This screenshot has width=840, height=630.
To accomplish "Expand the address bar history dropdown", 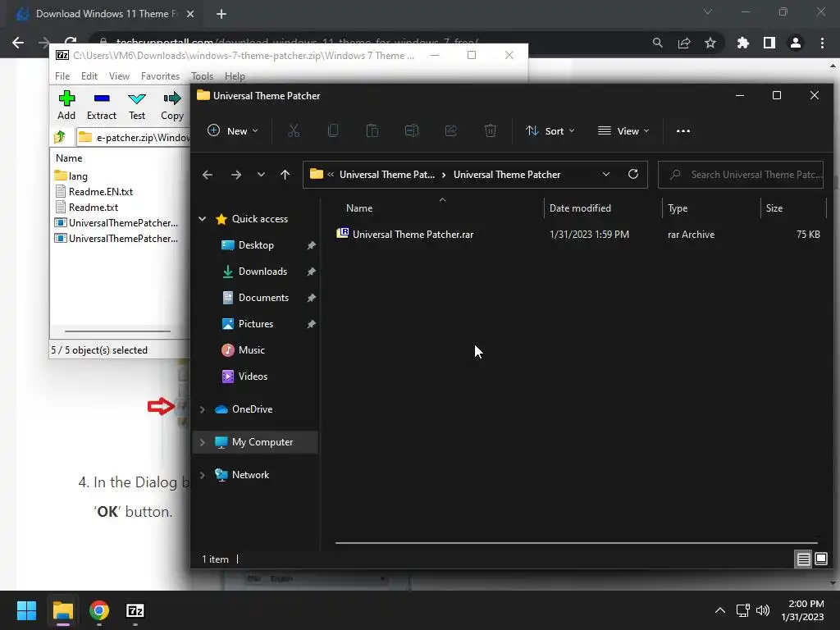I will click(606, 175).
